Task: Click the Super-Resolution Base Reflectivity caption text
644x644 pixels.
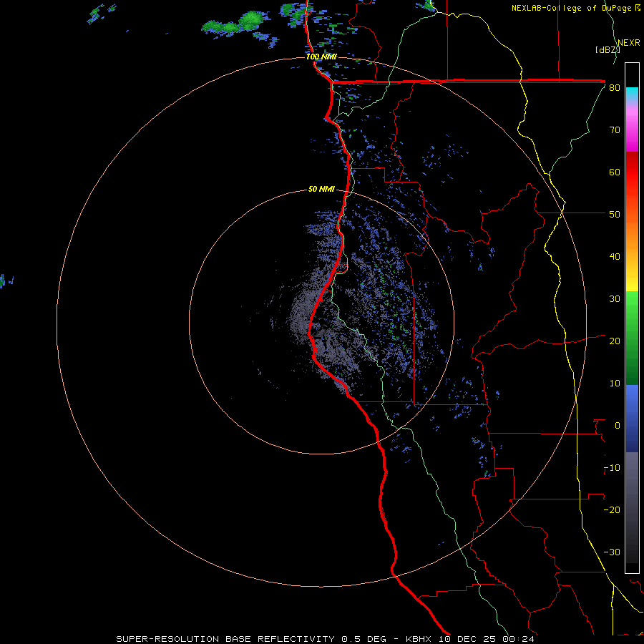Action: [326, 639]
